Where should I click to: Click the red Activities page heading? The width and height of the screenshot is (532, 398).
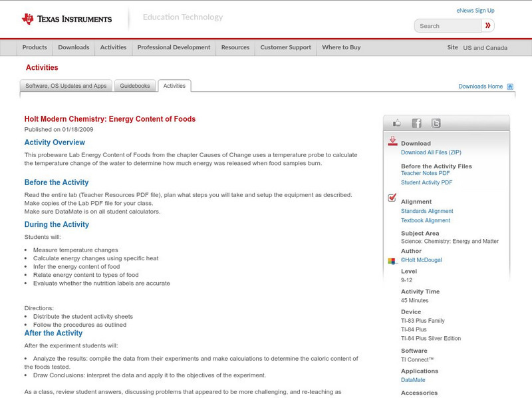click(42, 68)
